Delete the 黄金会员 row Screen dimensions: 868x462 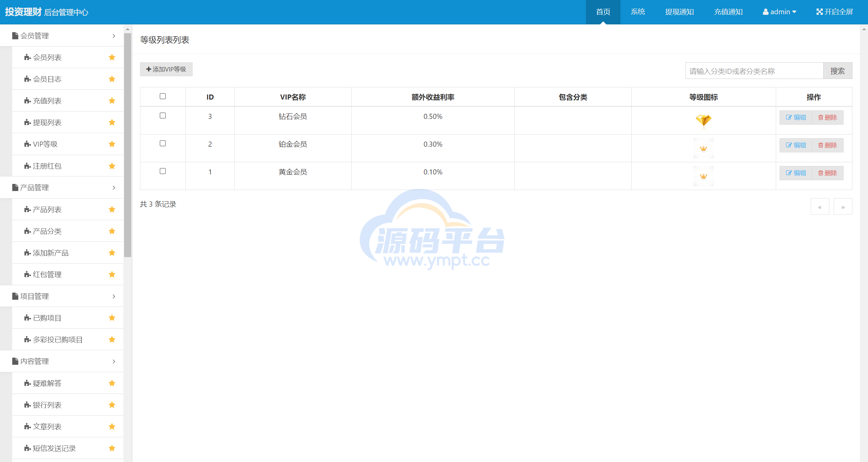pos(828,173)
